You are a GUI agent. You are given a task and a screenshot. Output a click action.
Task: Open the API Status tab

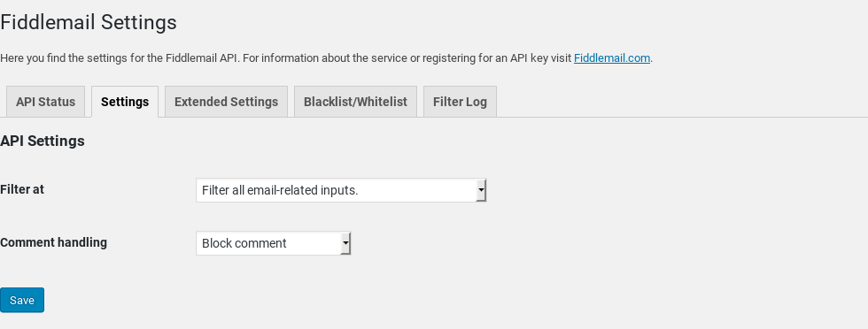(45, 102)
